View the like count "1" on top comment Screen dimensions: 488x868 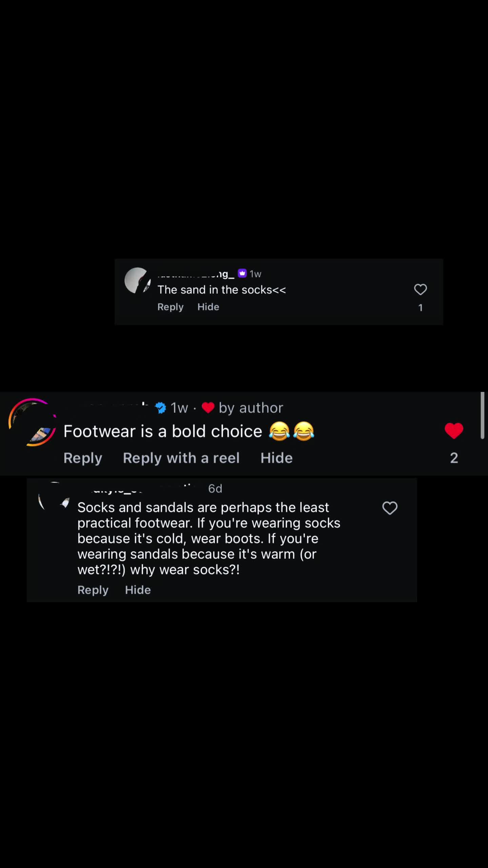420,308
